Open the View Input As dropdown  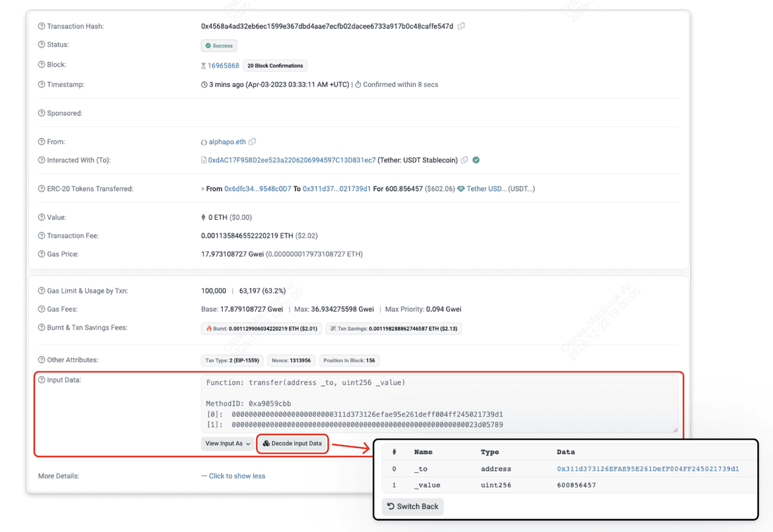[227, 443]
